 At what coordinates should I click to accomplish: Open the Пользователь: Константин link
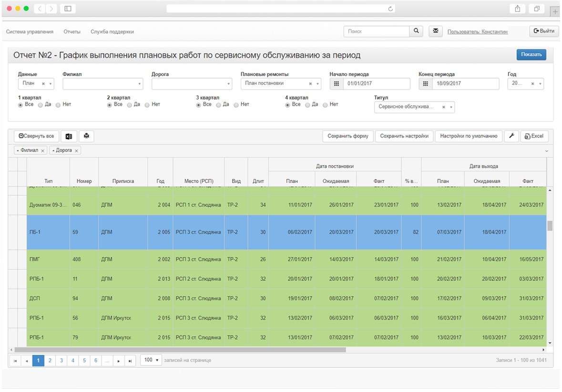point(478,31)
